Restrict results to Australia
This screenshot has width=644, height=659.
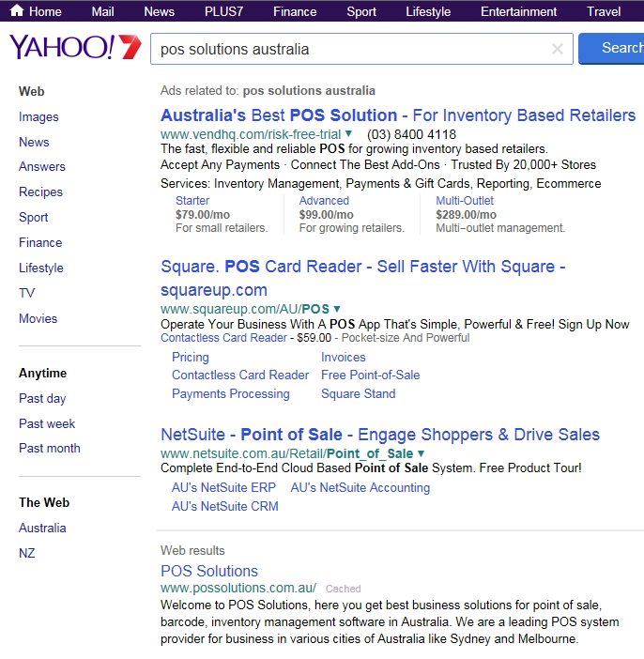[42, 528]
